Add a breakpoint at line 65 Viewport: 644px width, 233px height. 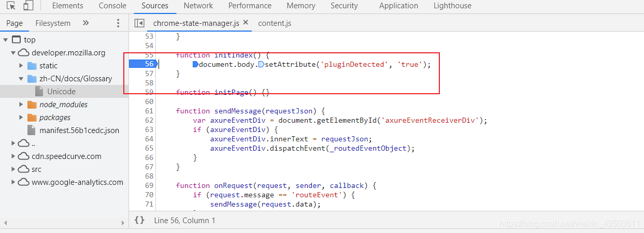point(149,148)
